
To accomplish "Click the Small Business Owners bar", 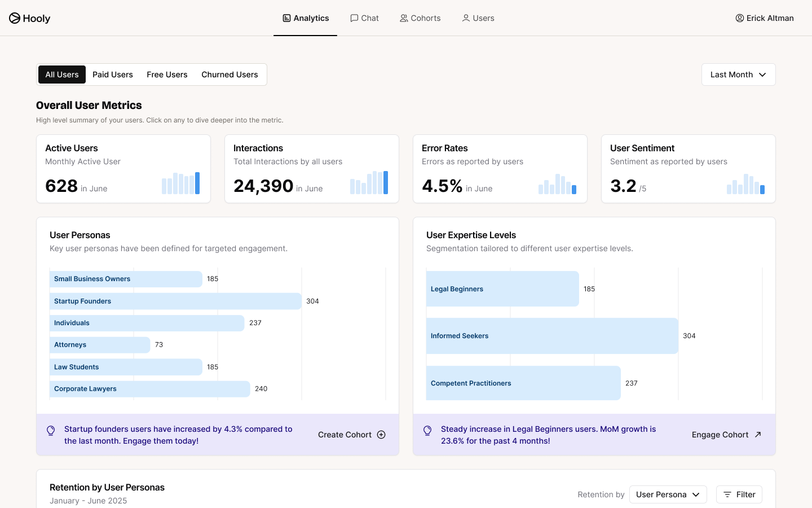I will pos(126,279).
